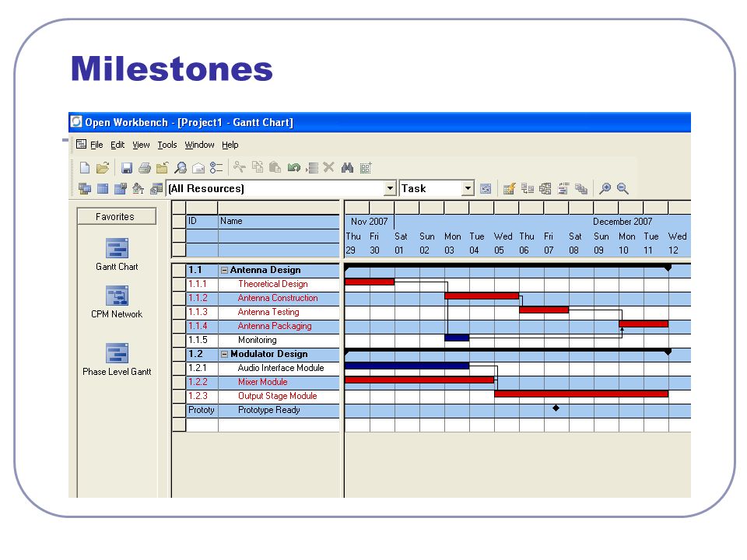The height and width of the screenshot is (560, 747).
Task: Click the calendar icon left of All Resources
Action: [x=156, y=189]
